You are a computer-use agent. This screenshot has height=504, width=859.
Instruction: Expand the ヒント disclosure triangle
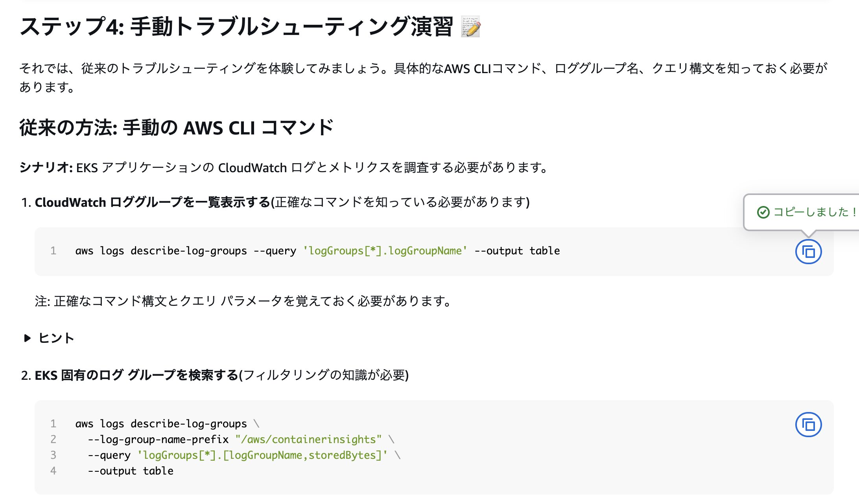point(27,338)
